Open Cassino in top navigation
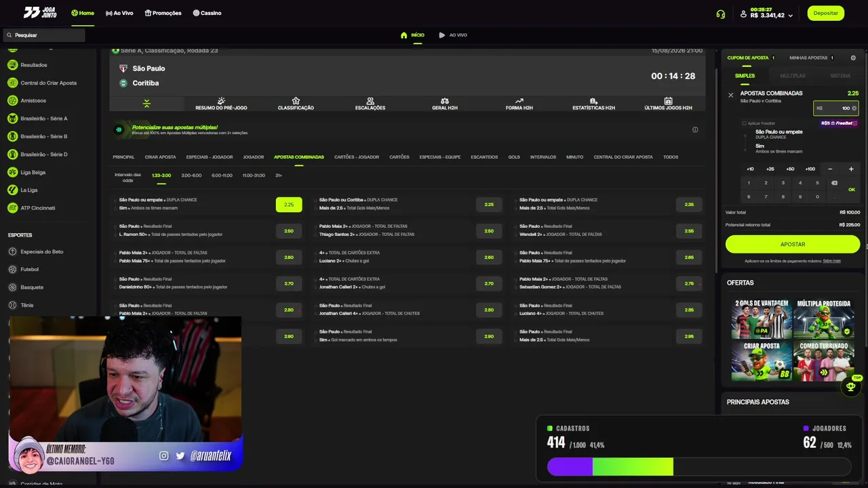 click(x=207, y=13)
